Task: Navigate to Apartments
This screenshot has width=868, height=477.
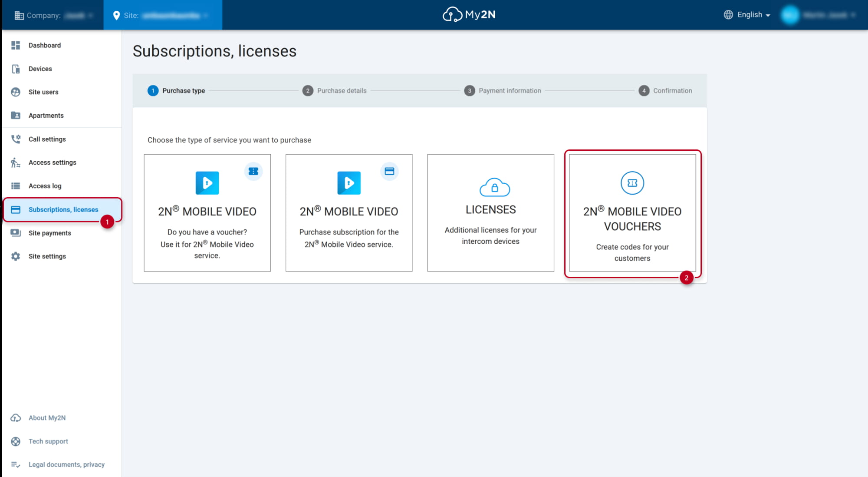Action: [x=62, y=116]
